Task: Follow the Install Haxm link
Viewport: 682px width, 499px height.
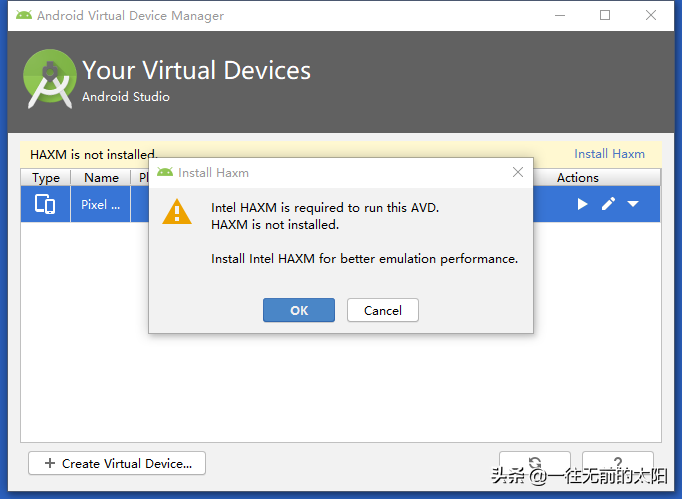Action: click(609, 154)
